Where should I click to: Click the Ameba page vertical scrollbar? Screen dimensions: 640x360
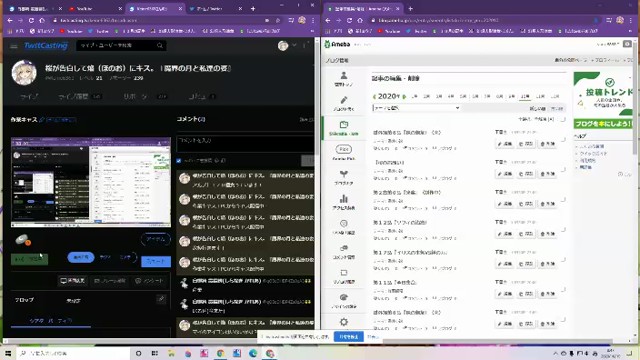click(x=636, y=98)
